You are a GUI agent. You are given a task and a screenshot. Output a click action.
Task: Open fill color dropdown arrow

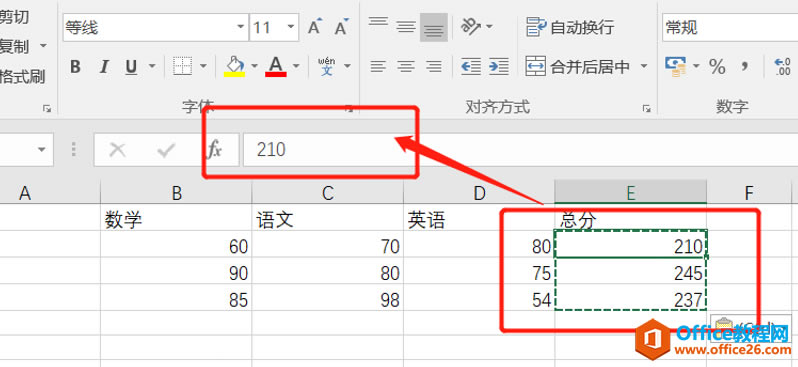[x=254, y=66]
